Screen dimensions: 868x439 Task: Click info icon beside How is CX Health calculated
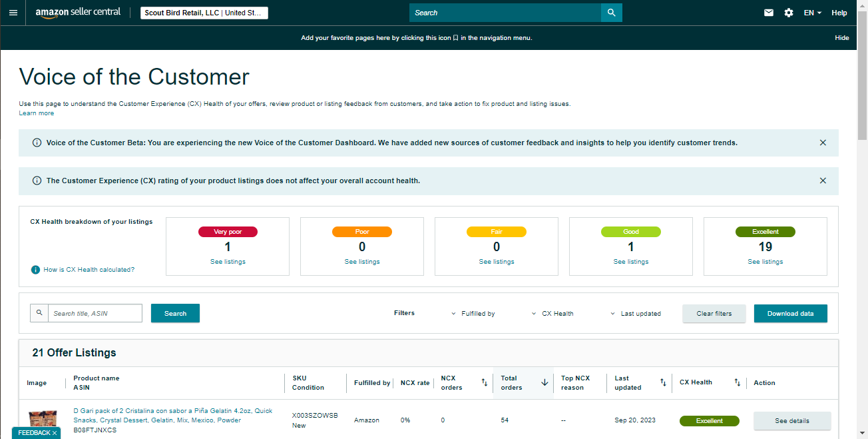click(x=36, y=270)
